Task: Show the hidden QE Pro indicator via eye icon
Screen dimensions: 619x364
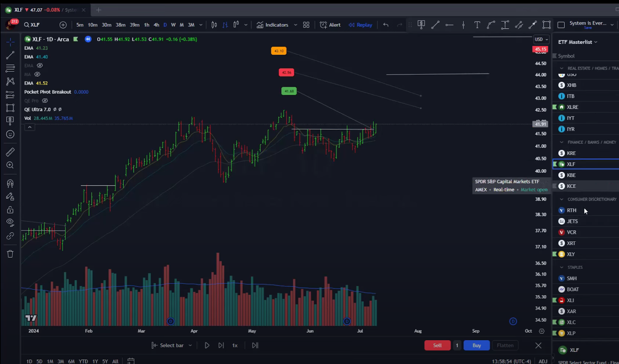Action: (45, 101)
